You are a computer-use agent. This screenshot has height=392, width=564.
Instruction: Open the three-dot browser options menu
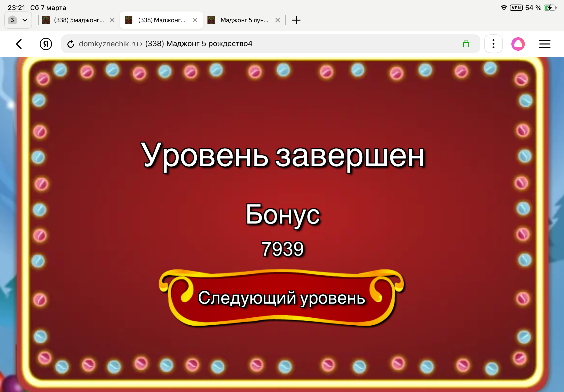pos(493,44)
